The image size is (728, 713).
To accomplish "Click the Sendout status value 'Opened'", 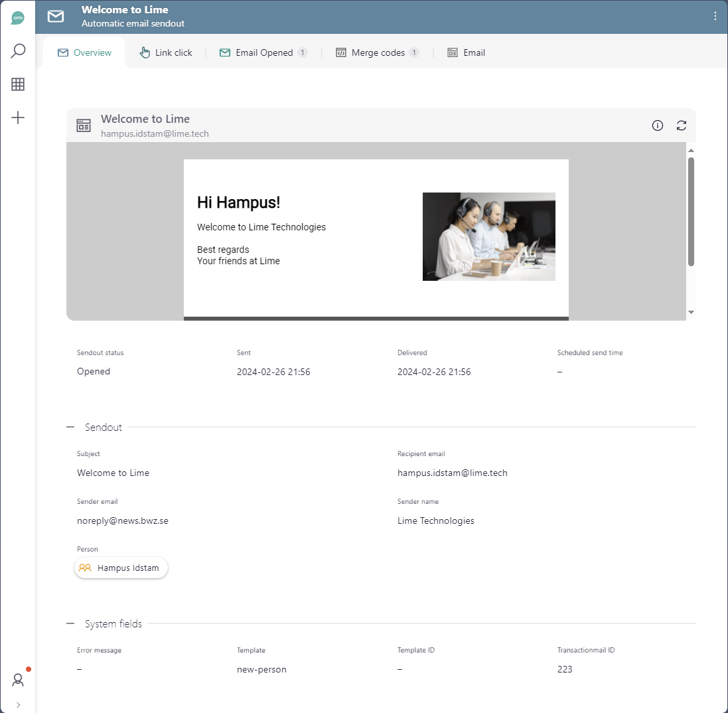I will 94,371.
